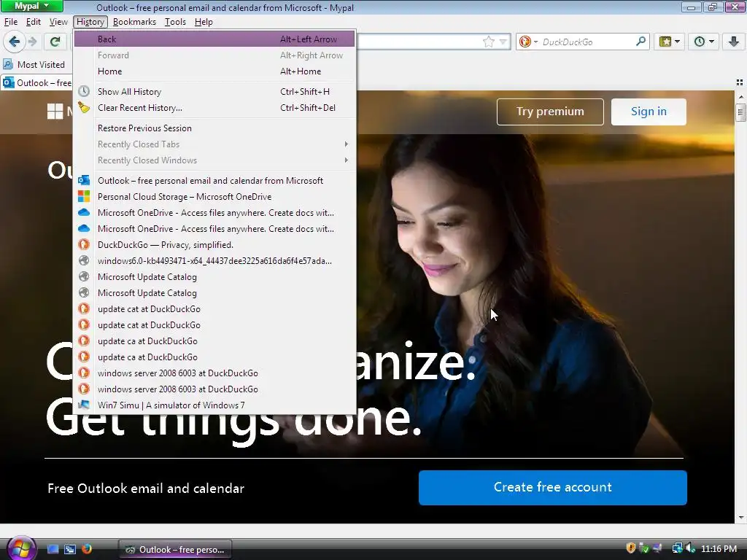This screenshot has height=560, width=747.
Task: Open the Tools menu
Action: (x=175, y=22)
